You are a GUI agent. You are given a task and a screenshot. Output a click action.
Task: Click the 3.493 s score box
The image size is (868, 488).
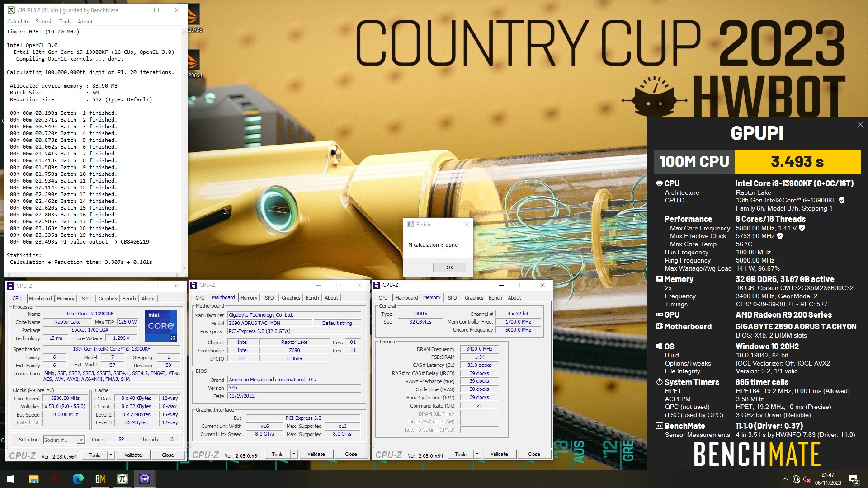(x=797, y=162)
